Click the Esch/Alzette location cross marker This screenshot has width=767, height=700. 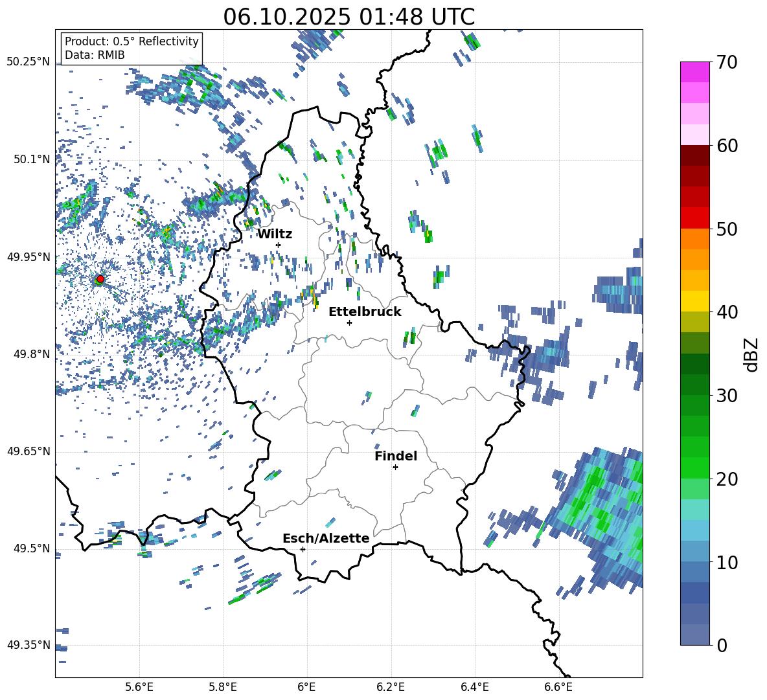pos(303,549)
